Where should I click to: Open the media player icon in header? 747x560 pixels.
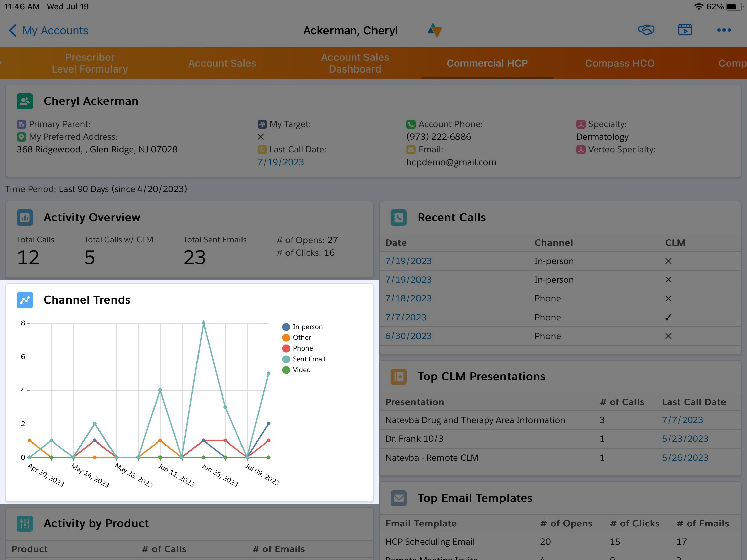pos(685,30)
